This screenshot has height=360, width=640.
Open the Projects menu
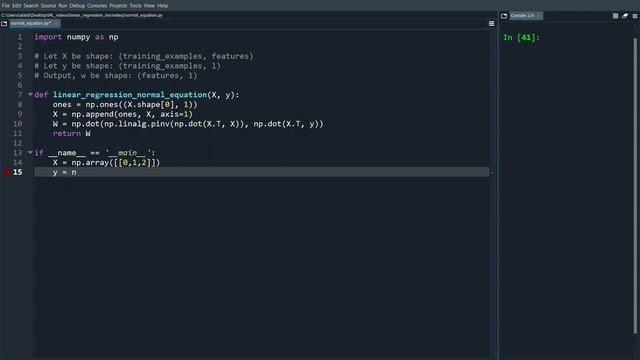point(118,6)
